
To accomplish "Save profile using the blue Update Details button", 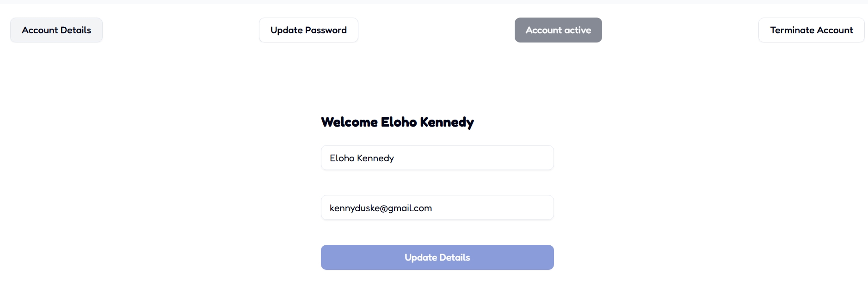I will pyautogui.click(x=437, y=257).
